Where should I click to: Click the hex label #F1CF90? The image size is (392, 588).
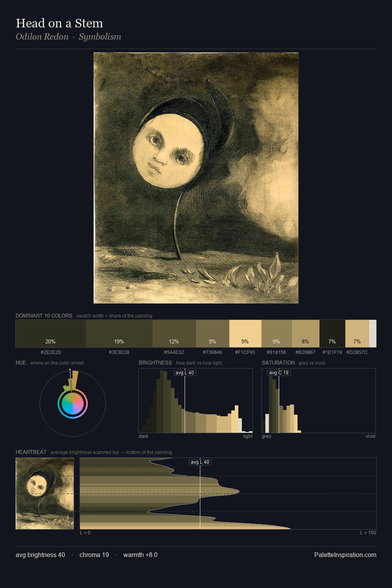pyautogui.click(x=245, y=352)
